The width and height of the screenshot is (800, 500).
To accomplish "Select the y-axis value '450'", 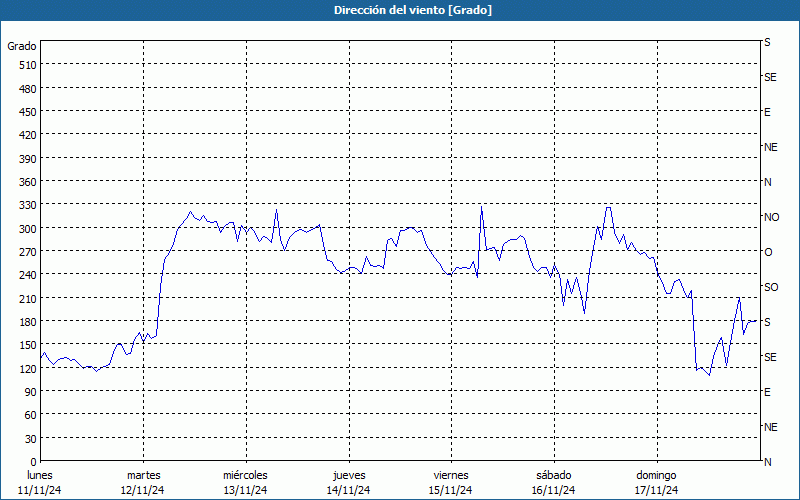I will point(28,112).
